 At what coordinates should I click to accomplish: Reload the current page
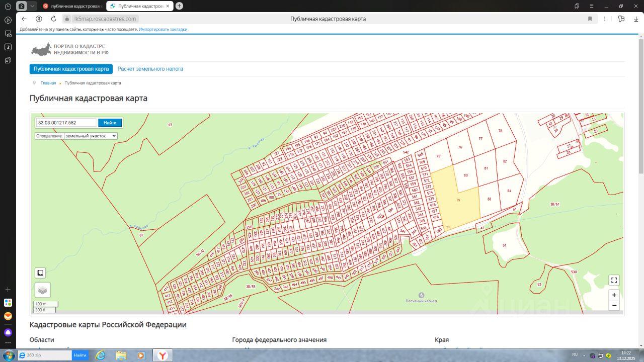point(53,19)
